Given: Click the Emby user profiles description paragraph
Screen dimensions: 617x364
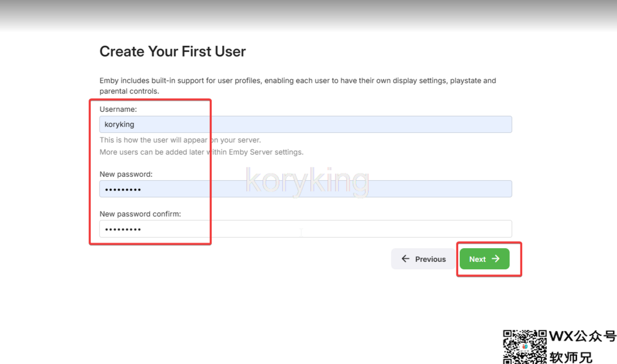Looking at the screenshot, I should (298, 86).
